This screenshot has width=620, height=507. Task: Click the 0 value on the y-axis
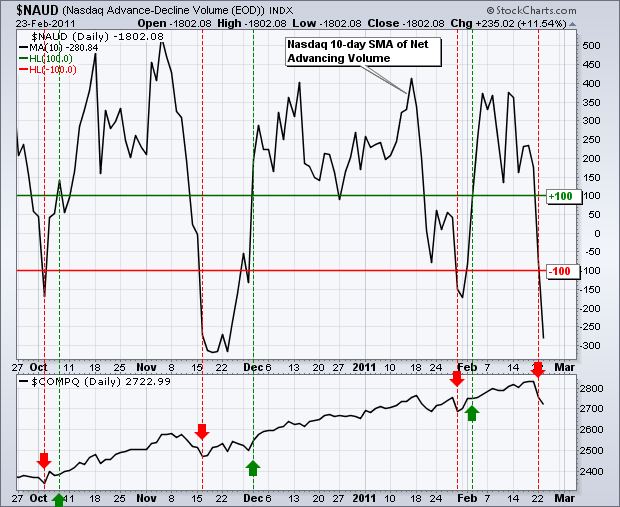pyautogui.click(x=597, y=233)
